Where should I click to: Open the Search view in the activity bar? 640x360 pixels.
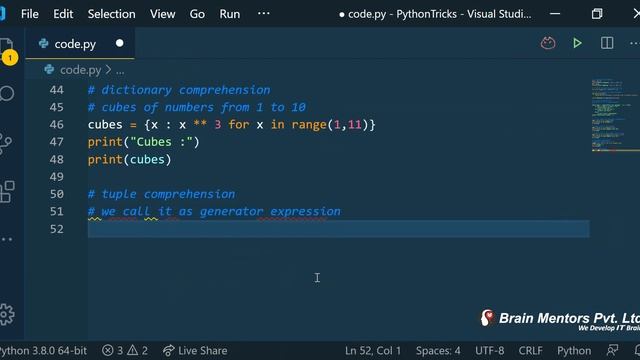[x=7, y=93]
